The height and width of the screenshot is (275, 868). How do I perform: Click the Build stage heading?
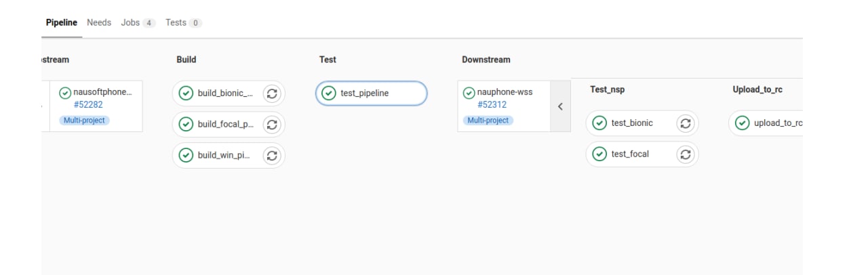pos(186,60)
